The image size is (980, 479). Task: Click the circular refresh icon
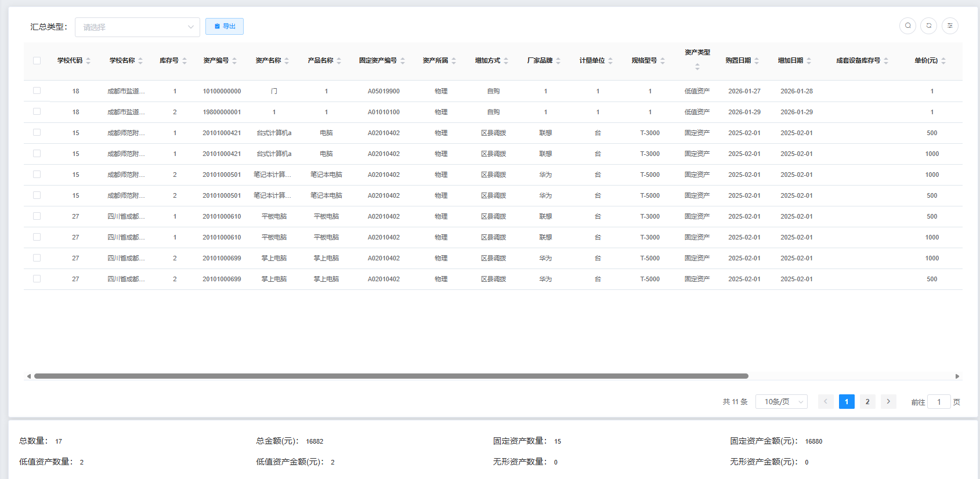pyautogui.click(x=929, y=26)
